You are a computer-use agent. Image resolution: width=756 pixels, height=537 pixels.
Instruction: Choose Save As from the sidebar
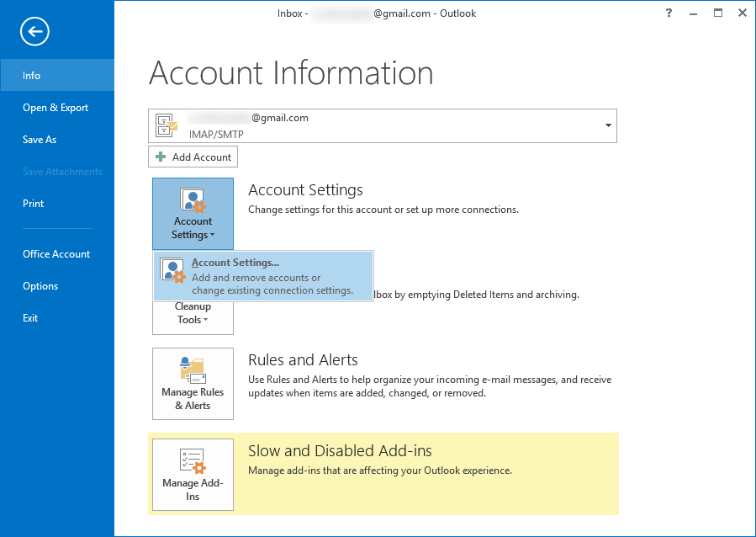coord(40,140)
